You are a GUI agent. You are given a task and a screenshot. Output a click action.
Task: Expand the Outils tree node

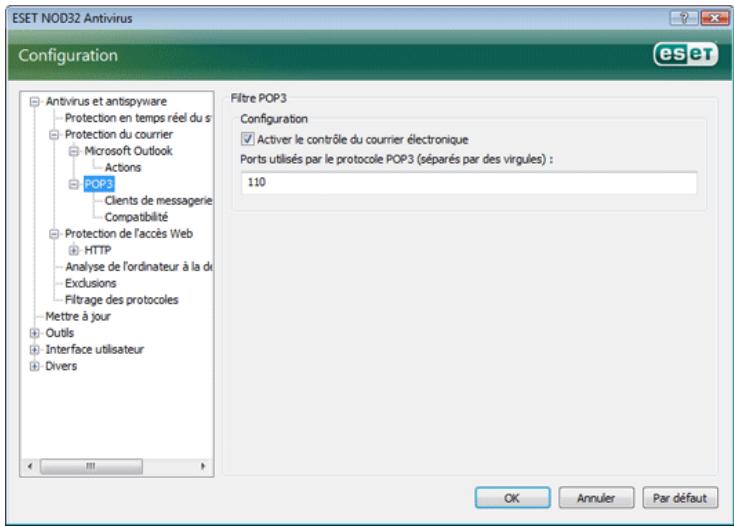click(34, 333)
